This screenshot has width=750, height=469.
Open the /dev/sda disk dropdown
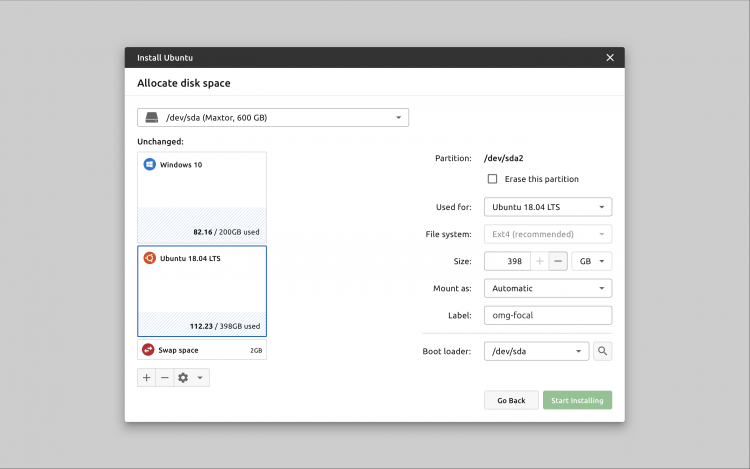click(x=273, y=118)
